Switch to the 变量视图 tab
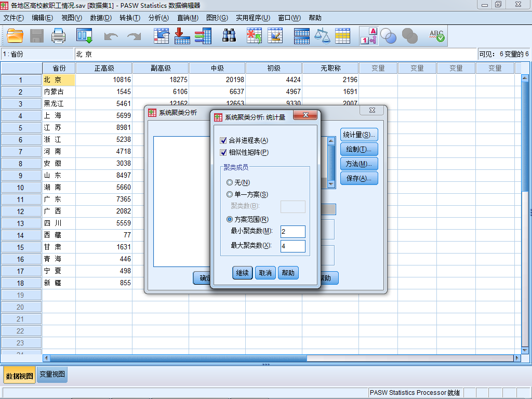This screenshot has width=532, height=399. click(52, 375)
